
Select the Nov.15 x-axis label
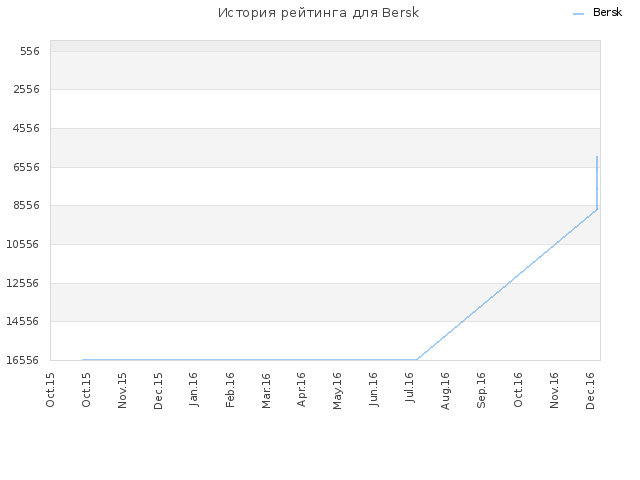[122, 391]
